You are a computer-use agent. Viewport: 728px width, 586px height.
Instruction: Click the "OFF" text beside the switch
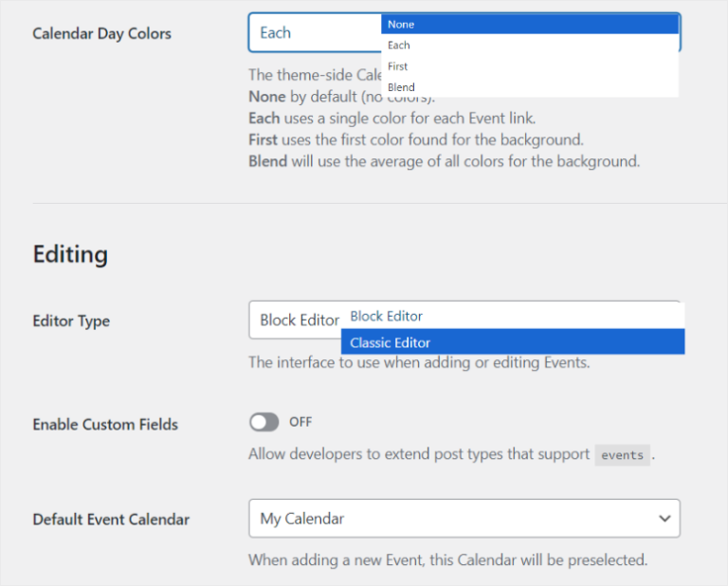point(300,422)
